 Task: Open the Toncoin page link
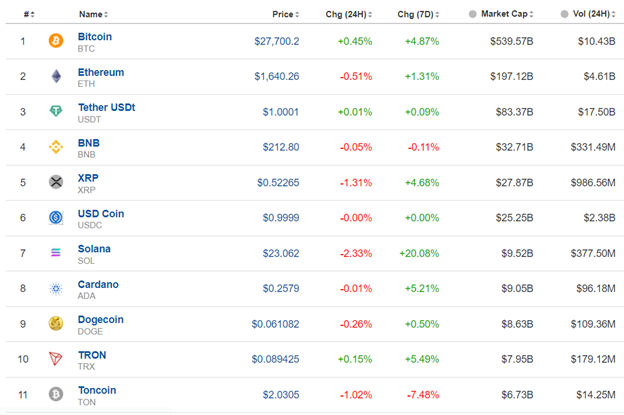pos(97,390)
